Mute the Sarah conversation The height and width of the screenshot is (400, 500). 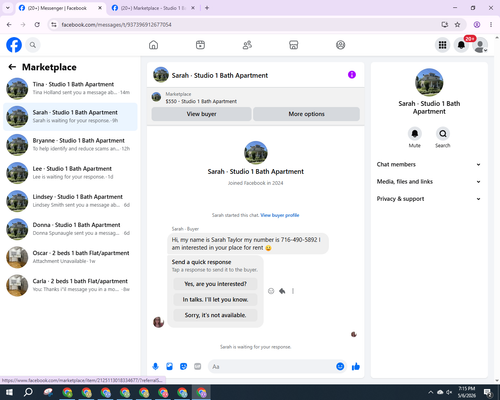tap(415, 134)
